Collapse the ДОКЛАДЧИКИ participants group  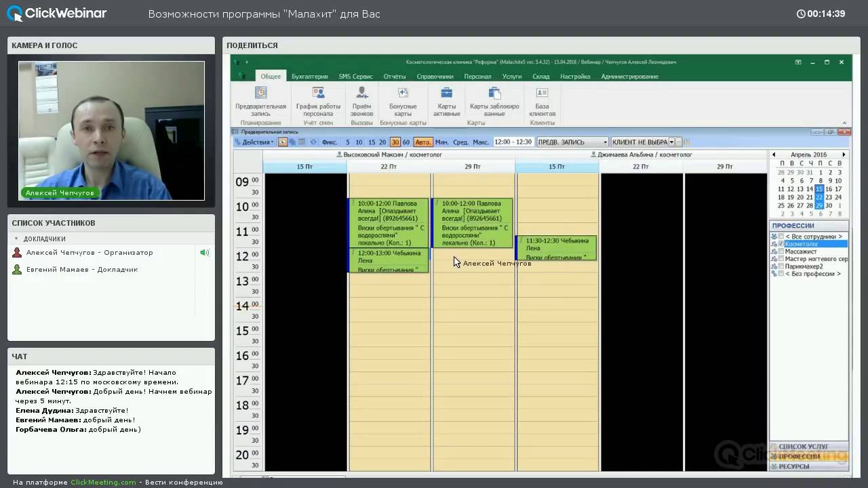pos(16,239)
